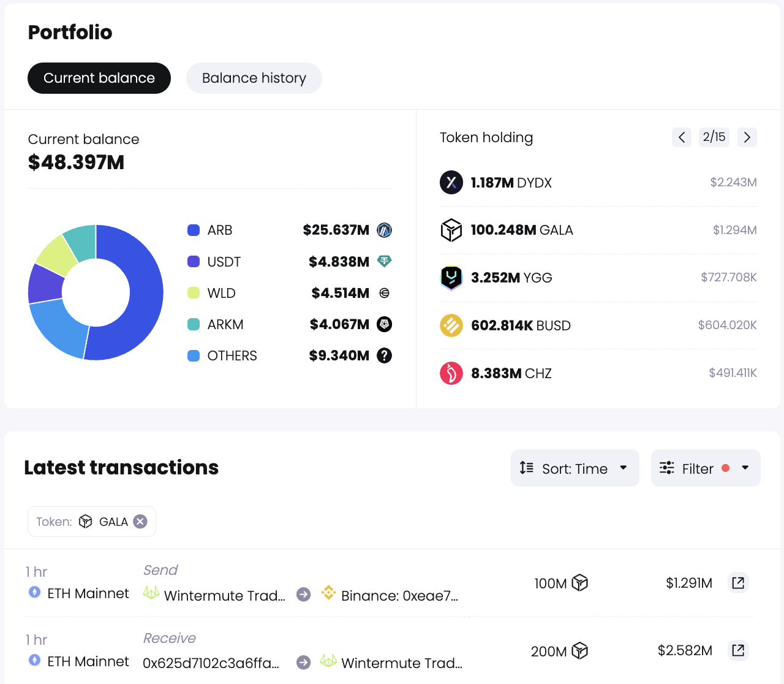The height and width of the screenshot is (684, 784).
Task: Go to previous Token holding page
Action: click(681, 137)
